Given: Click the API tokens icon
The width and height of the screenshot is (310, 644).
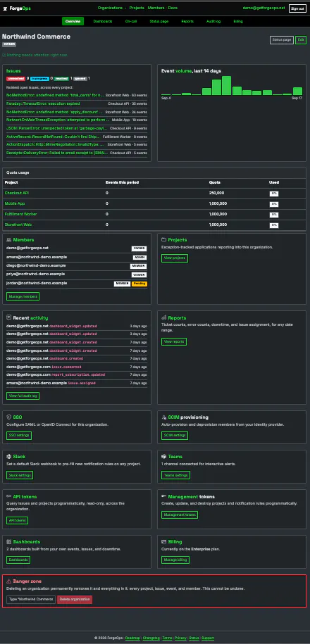Looking at the screenshot, I should (8, 497).
